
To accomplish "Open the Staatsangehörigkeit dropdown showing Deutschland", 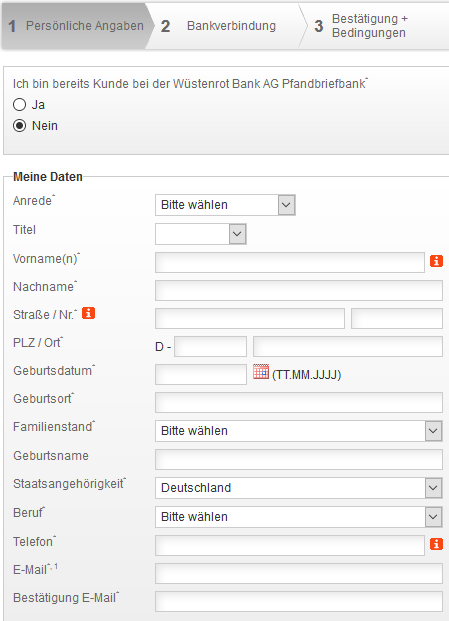I will click(x=299, y=488).
